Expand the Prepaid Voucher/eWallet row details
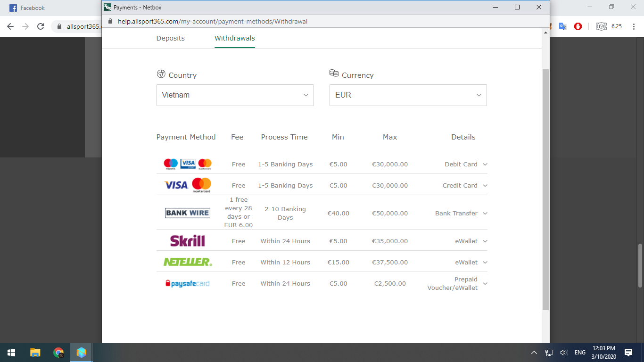Screen dimensions: 644x362 click(485, 284)
